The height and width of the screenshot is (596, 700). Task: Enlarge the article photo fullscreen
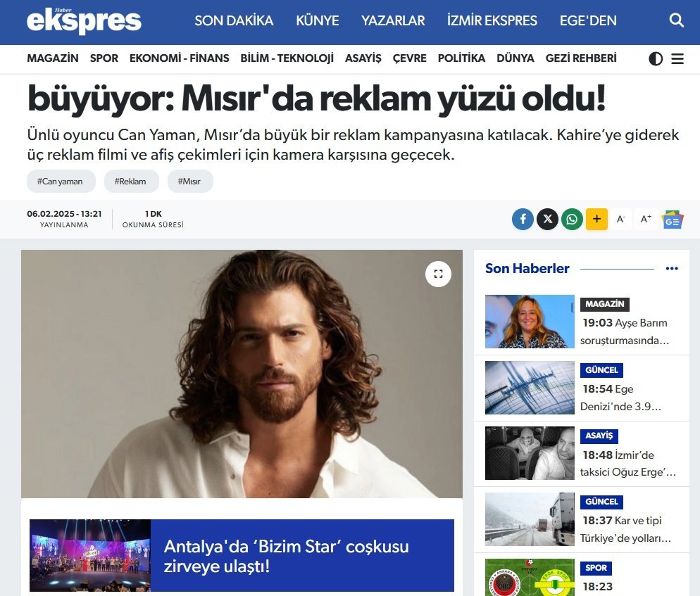[x=438, y=274]
